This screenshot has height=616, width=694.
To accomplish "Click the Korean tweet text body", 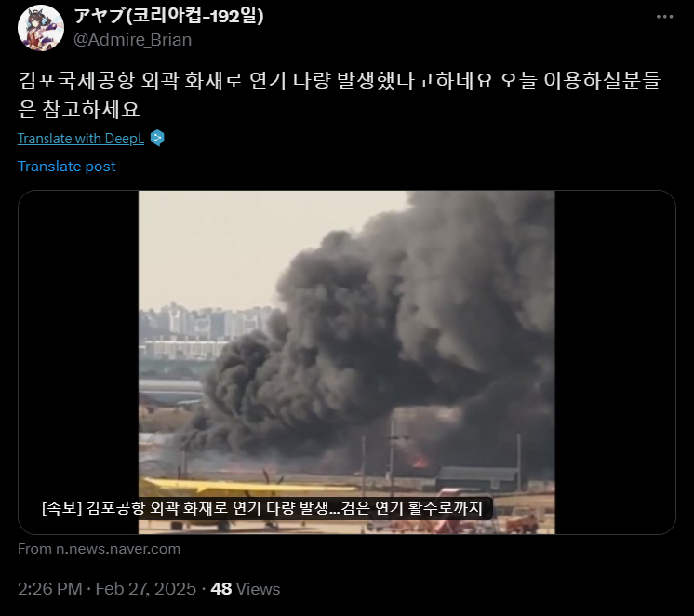I will tap(339, 94).
